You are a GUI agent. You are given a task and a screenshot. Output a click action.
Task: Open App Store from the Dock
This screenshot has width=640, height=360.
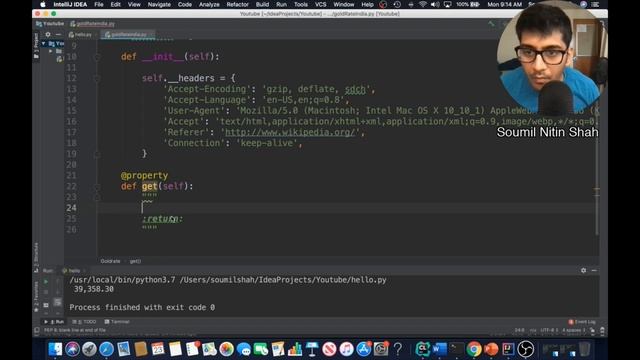[363, 349]
